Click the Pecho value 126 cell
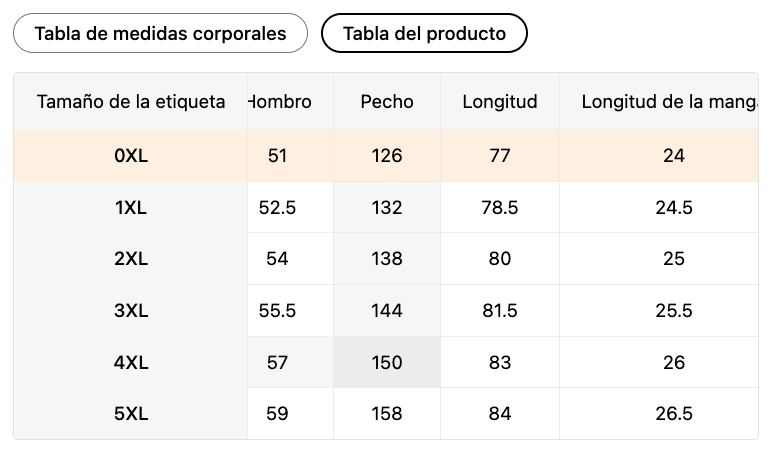 [x=387, y=155]
